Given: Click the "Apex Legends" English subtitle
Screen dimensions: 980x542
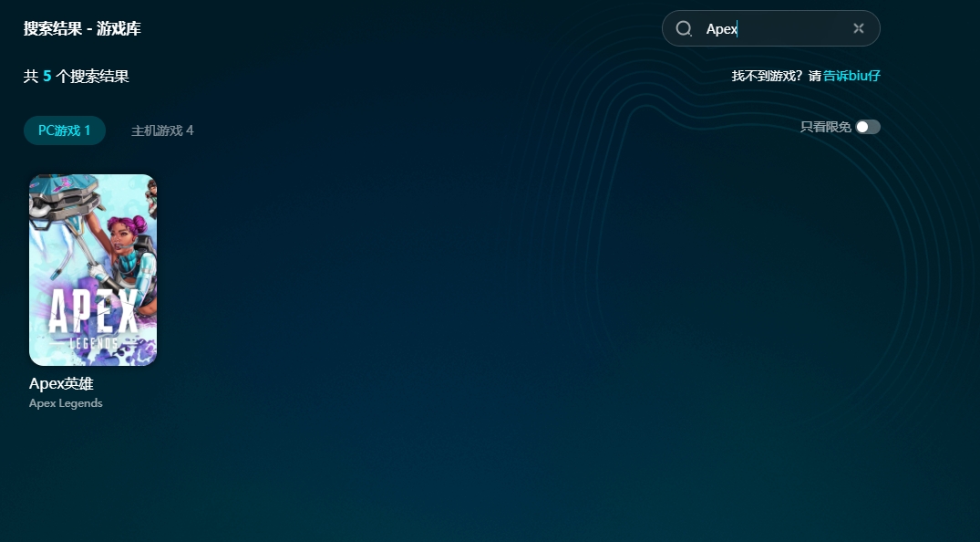Looking at the screenshot, I should pyautogui.click(x=66, y=403).
